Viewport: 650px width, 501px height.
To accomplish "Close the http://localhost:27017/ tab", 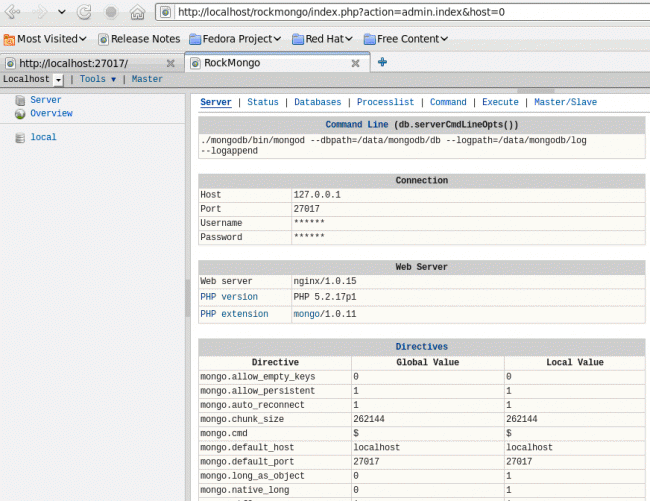I will [x=170, y=63].
